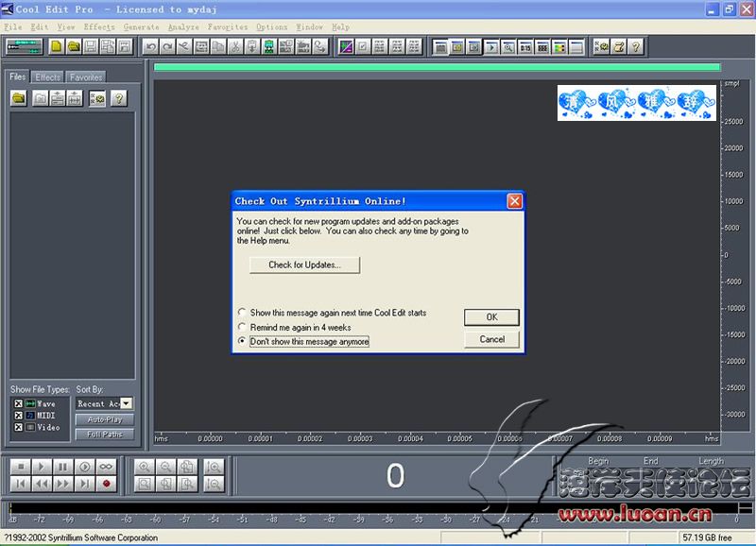
Task: Click the Play transport button
Action: click(42, 467)
